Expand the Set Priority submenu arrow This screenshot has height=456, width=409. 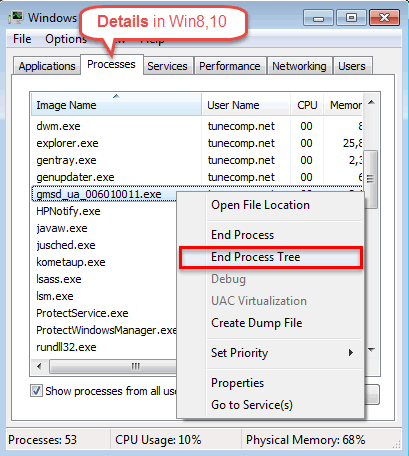[350, 353]
